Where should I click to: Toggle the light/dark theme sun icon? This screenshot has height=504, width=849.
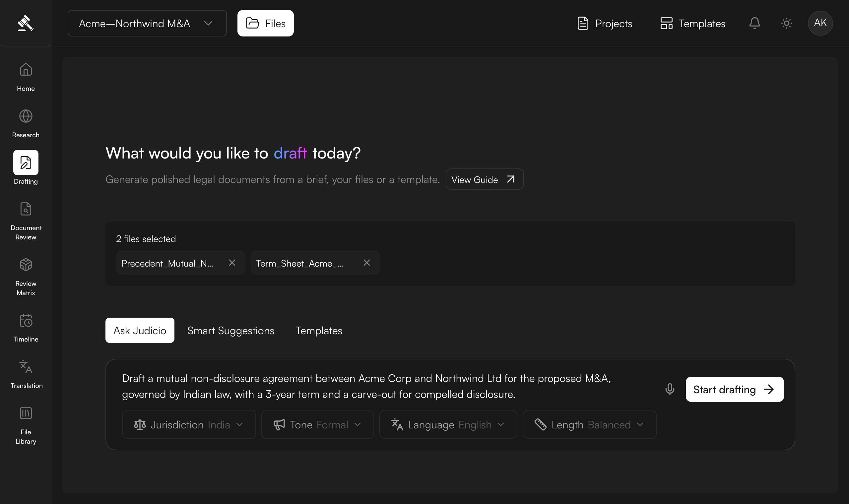pyautogui.click(x=787, y=23)
